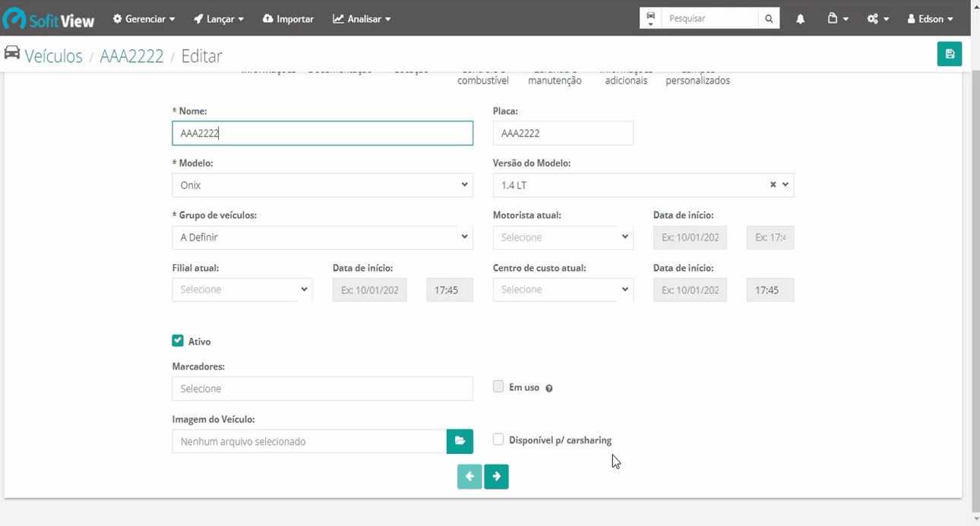Open the Lançar menu
980x526 pixels.
tap(219, 19)
